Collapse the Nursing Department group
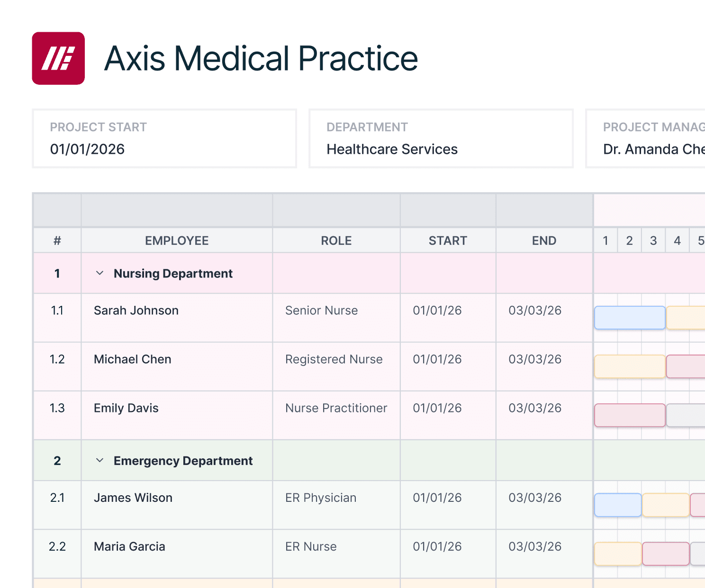The width and height of the screenshot is (705, 588). point(99,273)
